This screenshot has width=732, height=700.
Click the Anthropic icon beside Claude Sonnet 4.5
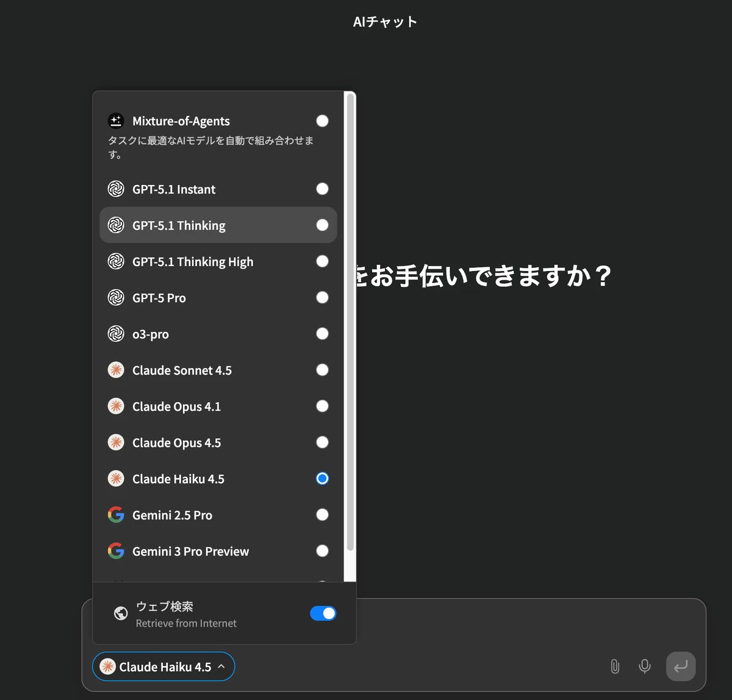pos(116,370)
